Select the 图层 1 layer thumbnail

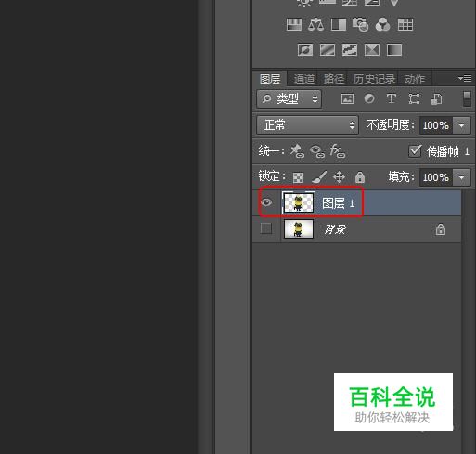(299, 202)
